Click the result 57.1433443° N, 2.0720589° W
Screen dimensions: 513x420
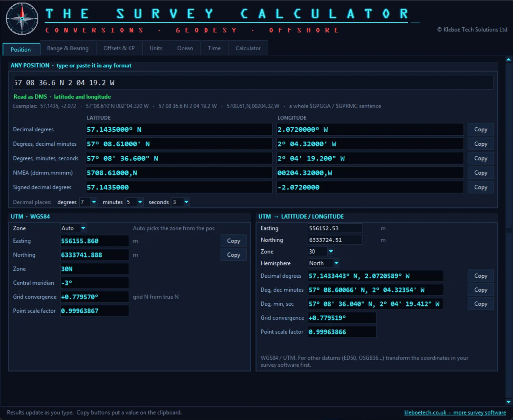click(x=376, y=276)
